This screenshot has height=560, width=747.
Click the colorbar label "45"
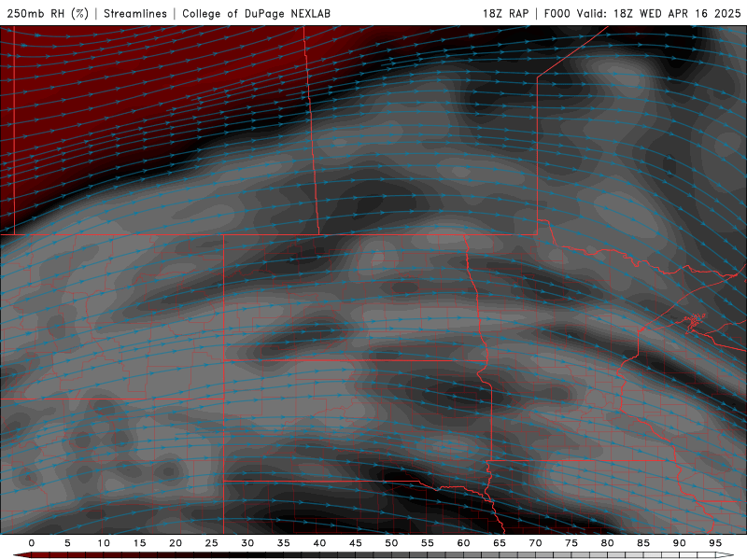pyautogui.click(x=356, y=543)
